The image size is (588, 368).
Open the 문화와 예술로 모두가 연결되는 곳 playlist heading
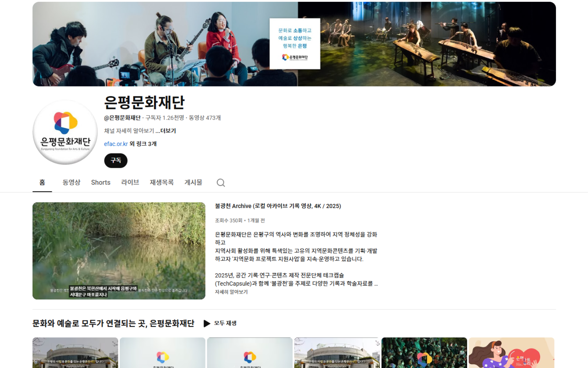113,323
